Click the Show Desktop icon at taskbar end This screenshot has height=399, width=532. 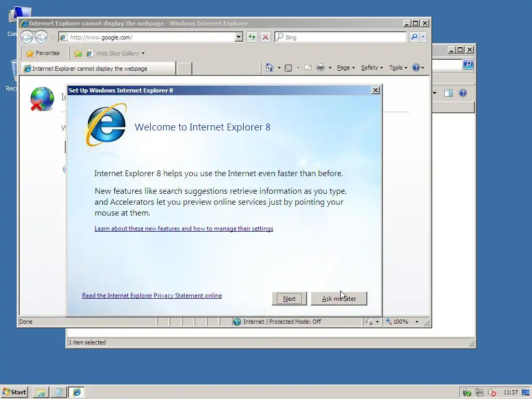[526, 393]
